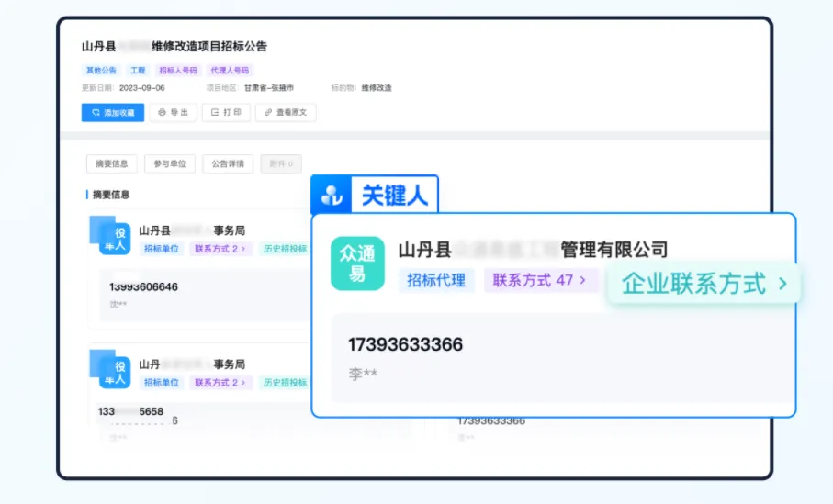Click the large phone number 17393633366 in popup
833x504 pixels.
405,344
